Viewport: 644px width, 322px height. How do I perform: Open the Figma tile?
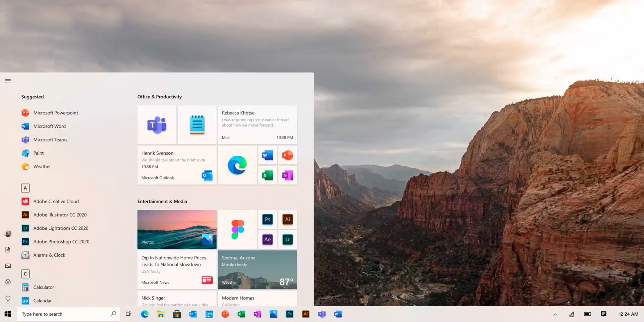(237, 229)
